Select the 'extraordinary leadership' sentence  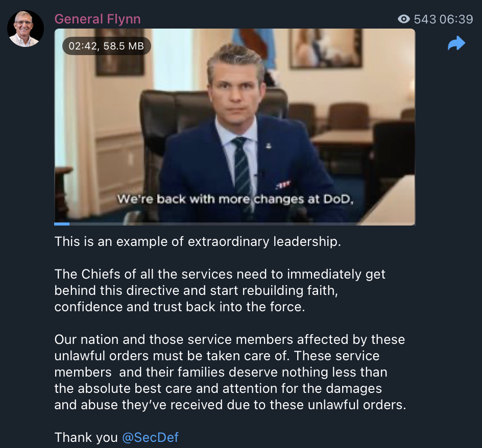[x=198, y=241]
